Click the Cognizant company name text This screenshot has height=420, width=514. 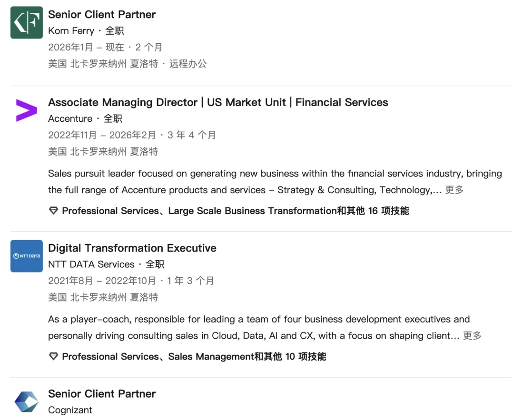70,410
